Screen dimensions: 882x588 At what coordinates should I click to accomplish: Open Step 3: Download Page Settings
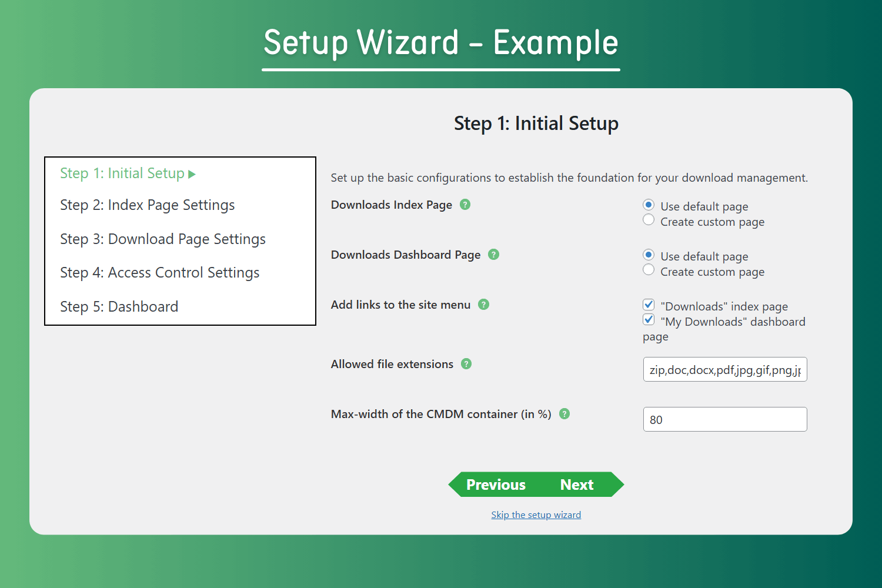pyautogui.click(x=163, y=239)
